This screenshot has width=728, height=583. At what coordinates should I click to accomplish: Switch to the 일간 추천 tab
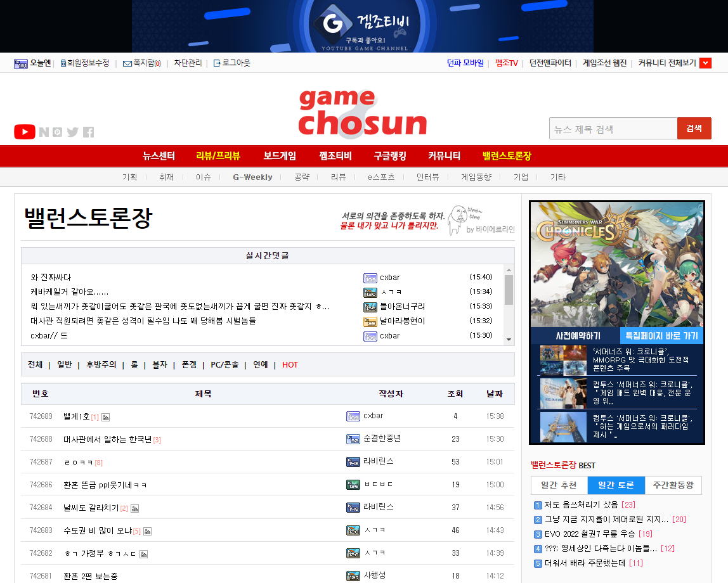[559, 485]
